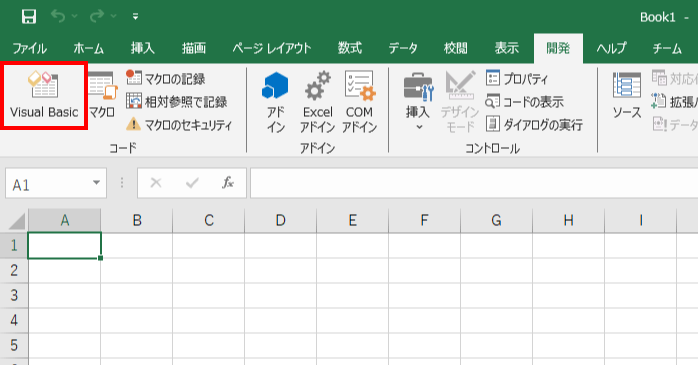Click the Select All corner triangle
The image size is (698, 365).
coord(16,221)
